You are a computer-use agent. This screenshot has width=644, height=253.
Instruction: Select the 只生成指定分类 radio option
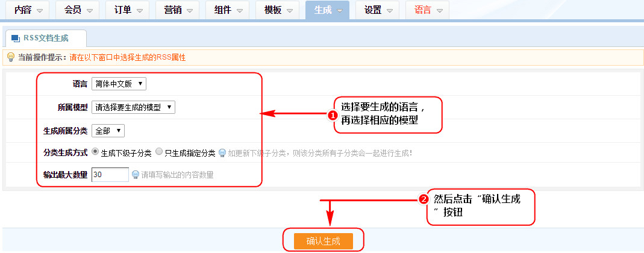(x=159, y=152)
